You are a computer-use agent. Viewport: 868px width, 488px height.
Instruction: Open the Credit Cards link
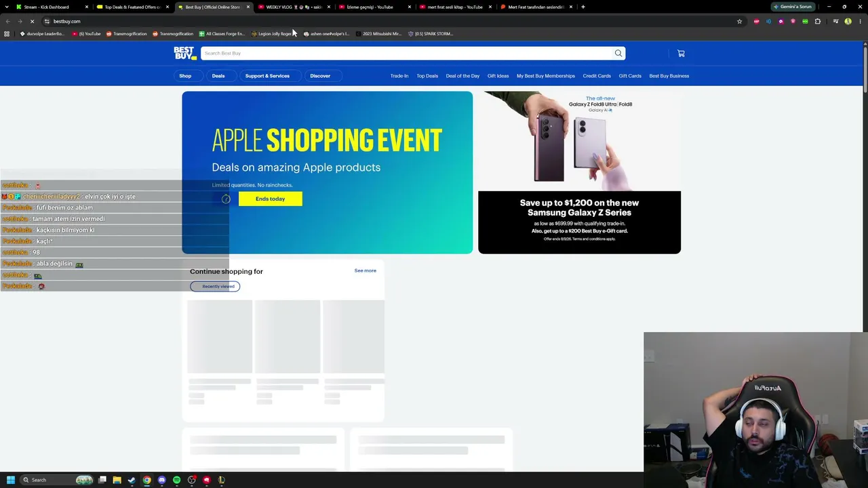tap(597, 76)
